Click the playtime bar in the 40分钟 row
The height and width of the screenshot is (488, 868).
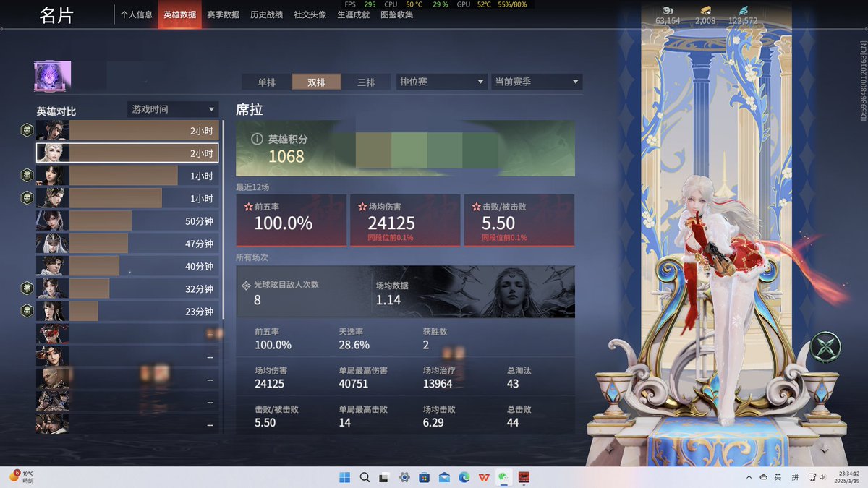94,266
